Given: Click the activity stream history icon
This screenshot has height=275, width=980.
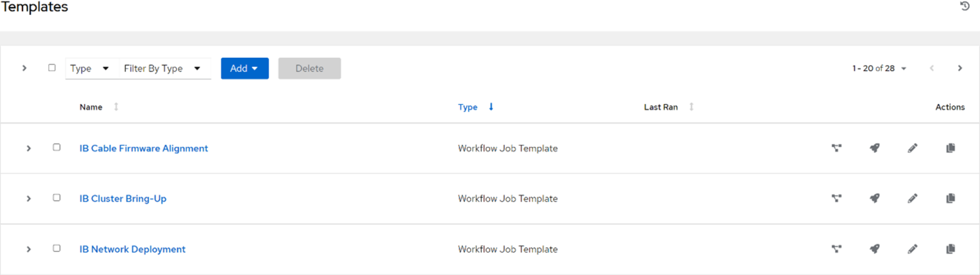Looking at the screenshot, I should coord(964,7).
